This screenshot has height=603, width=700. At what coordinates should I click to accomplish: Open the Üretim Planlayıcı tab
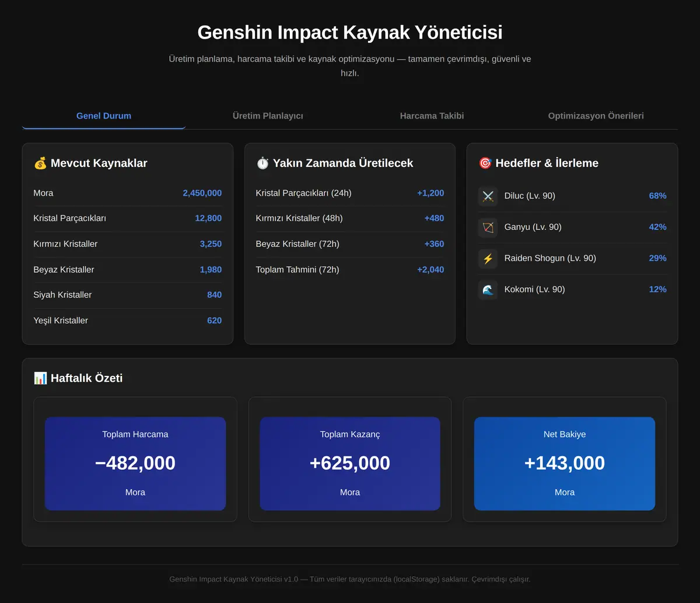(x=268, y=116)
